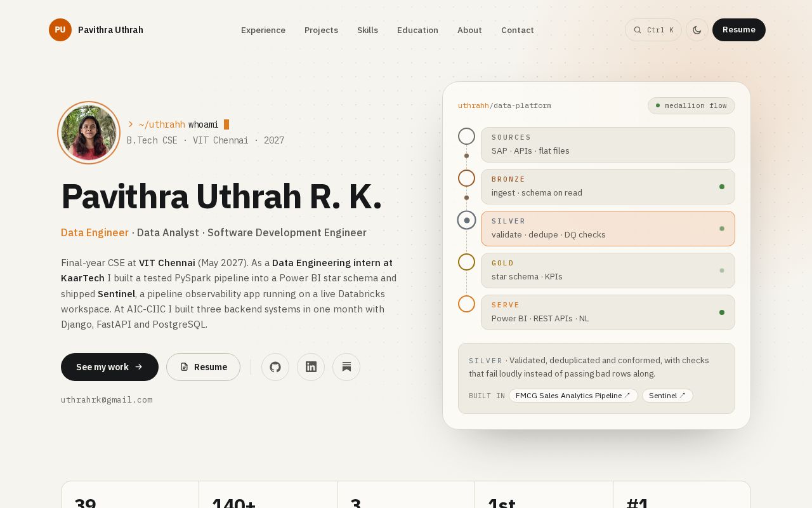
Task: Toggle dark mode moon icon
Action: (x=697, y=30)
